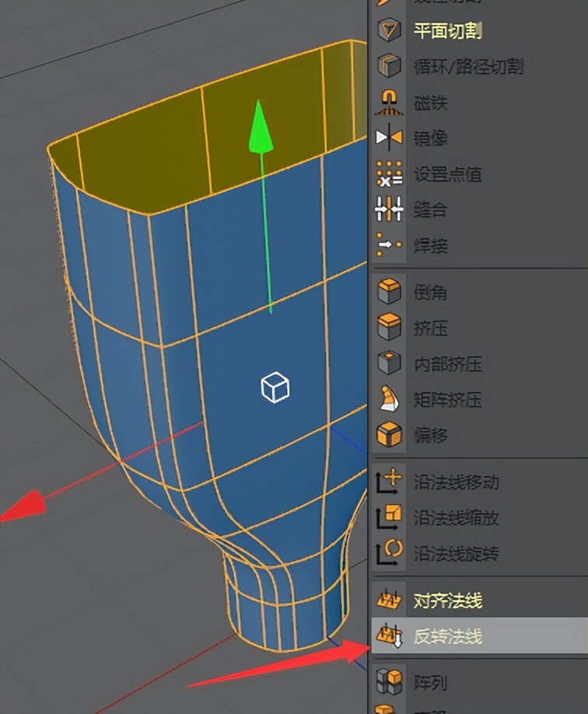Select the 挤压 extrude tool icon
The height and width of the screenshot is (714, 588).
389,327
